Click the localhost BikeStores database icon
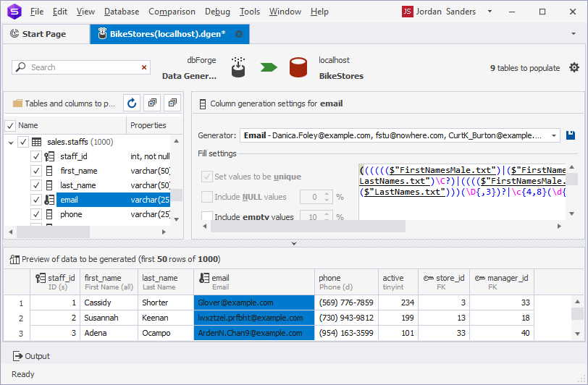The height and width of the screenshot is (385, 588). pos(298,67)
